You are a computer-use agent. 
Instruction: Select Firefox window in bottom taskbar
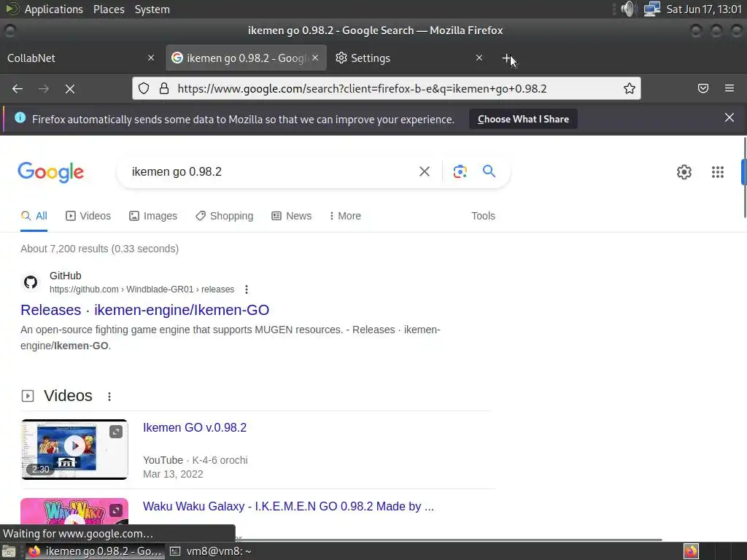[96, 551]
